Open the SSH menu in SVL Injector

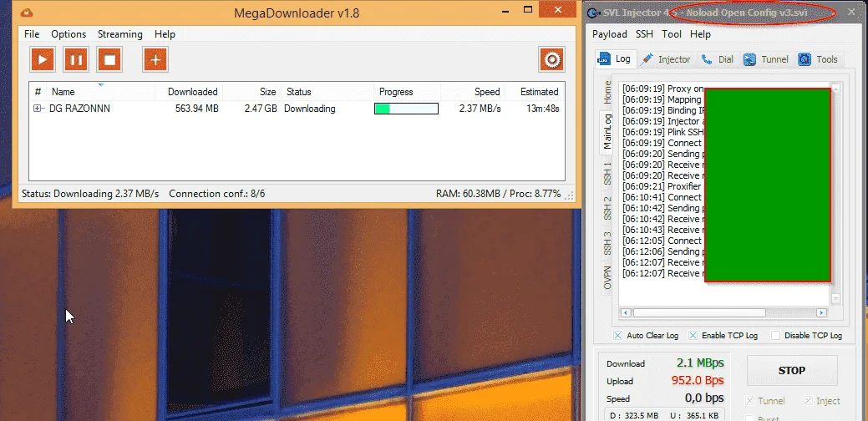click(644, 34)
